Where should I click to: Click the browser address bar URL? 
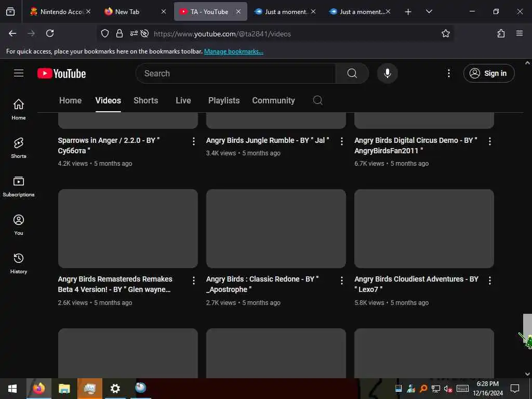click(222, 34)
